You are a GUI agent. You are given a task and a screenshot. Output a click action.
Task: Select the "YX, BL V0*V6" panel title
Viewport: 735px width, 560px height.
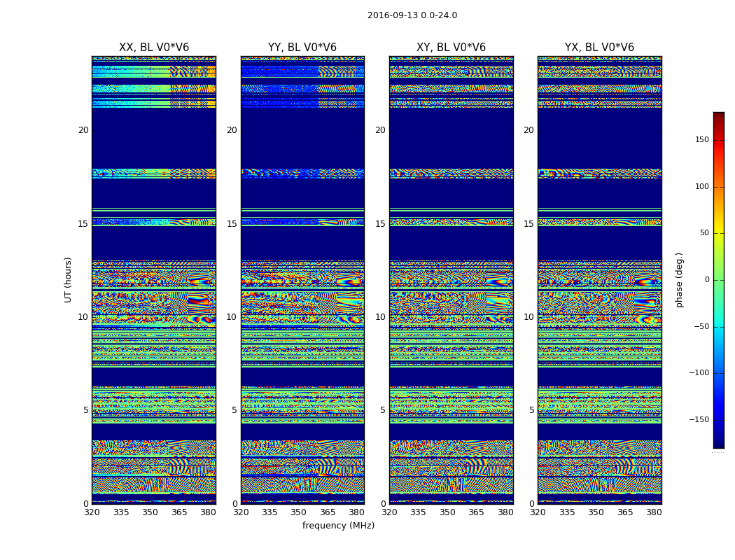click(599, 48)
